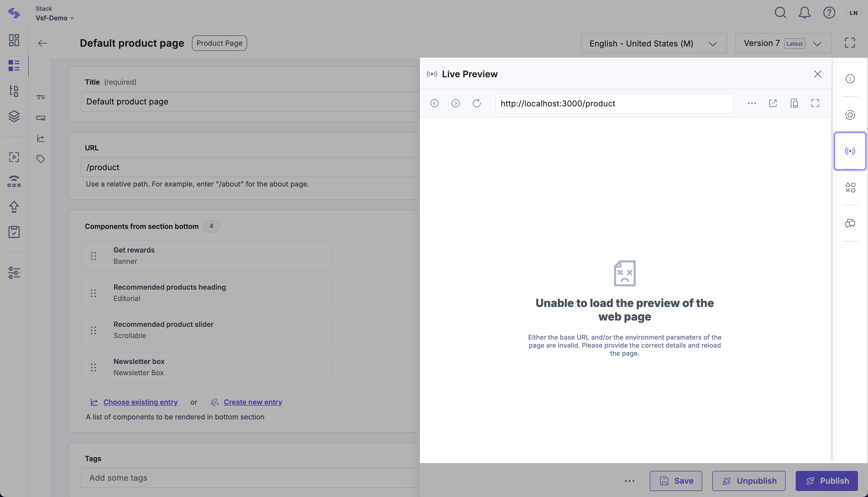This screenshot has width=868, height=497.
Task: Grab drag handle of Recommended product slider
Action: point(94,330)
